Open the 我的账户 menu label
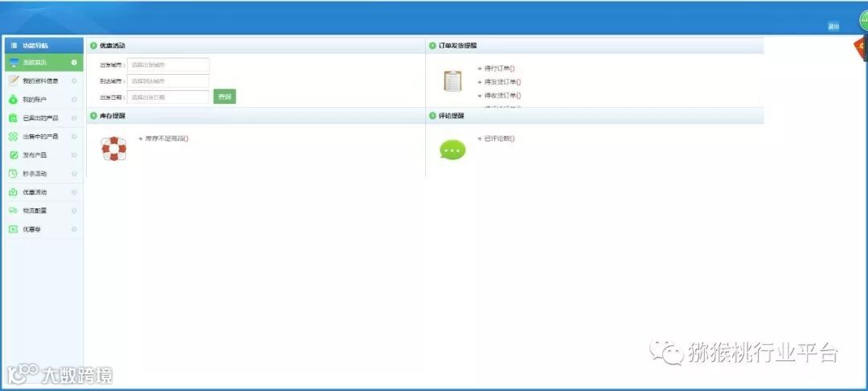868x391 pixels. tap(35, 100)
